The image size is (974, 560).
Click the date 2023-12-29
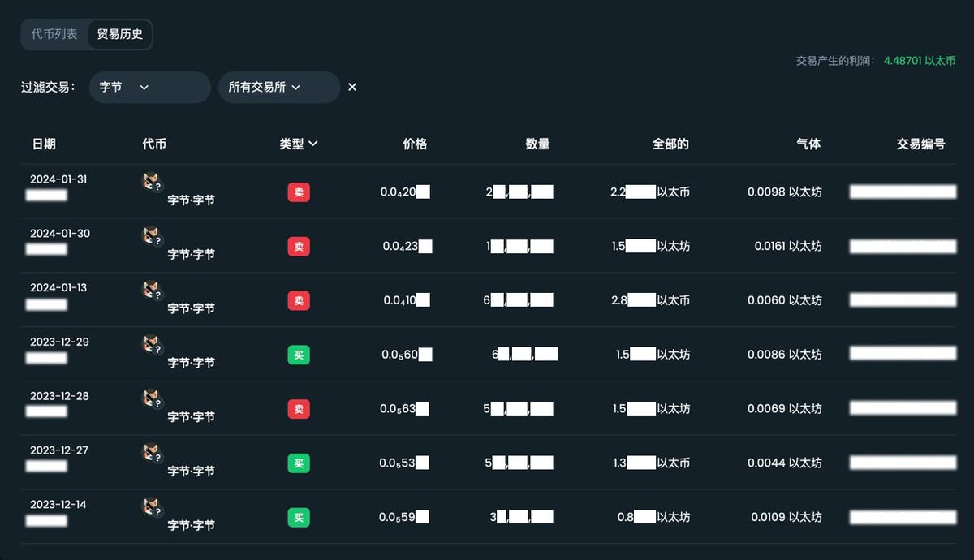tap(59, 342)
